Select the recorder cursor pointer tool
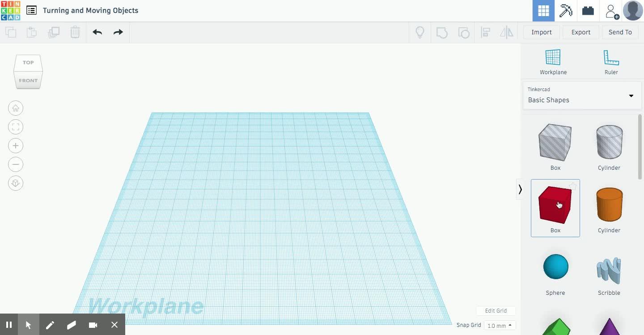Screen dimensions: 644x335 pyautogui.click(x=29, y=325)
